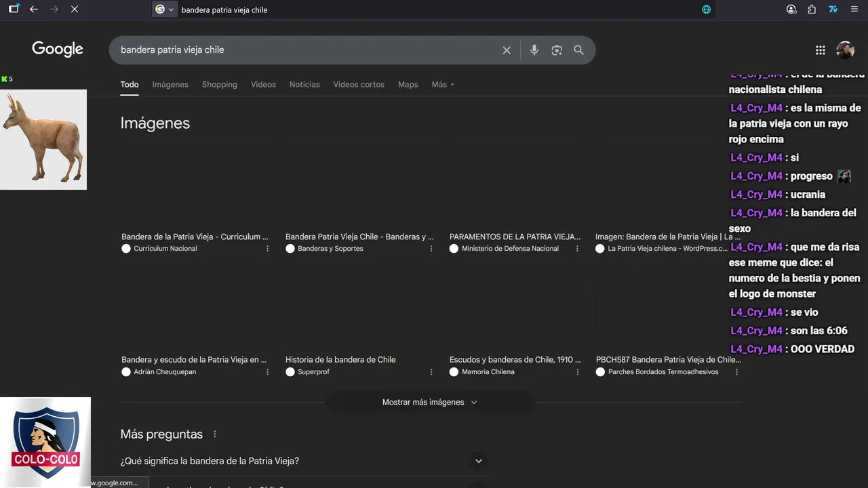Click the blue 7 extension icon
868x488 pixels.
point(833,9)
